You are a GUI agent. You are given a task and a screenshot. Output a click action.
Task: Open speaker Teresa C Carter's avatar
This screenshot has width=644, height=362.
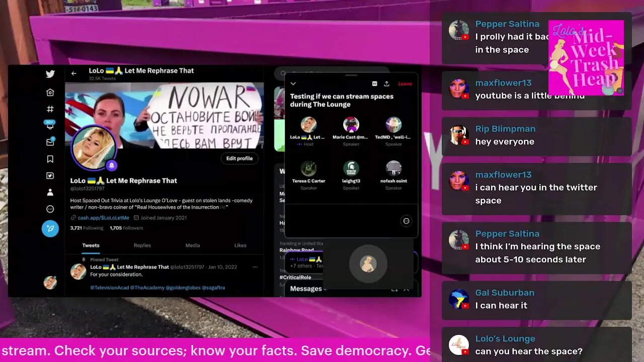click(308, 168)
